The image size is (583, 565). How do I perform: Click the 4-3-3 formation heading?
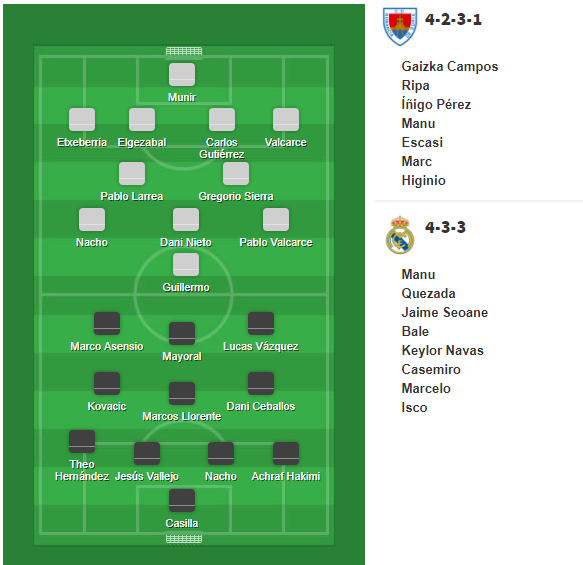[445, 227]
